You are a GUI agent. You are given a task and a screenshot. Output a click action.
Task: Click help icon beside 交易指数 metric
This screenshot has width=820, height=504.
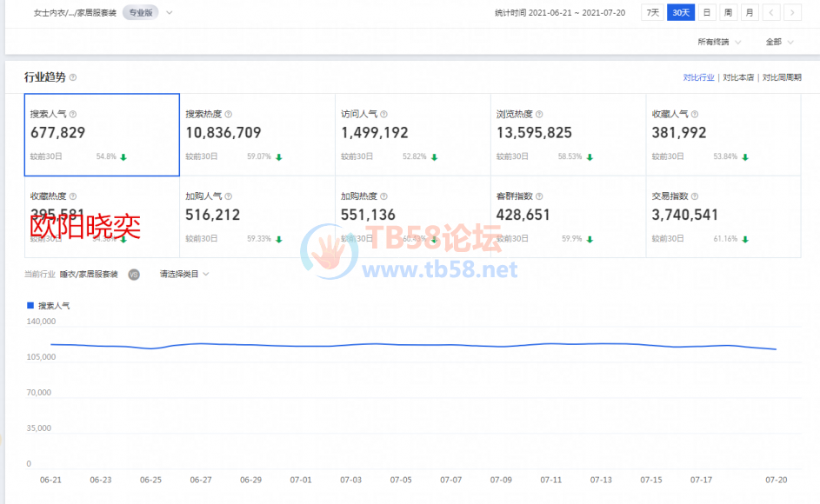695,196
